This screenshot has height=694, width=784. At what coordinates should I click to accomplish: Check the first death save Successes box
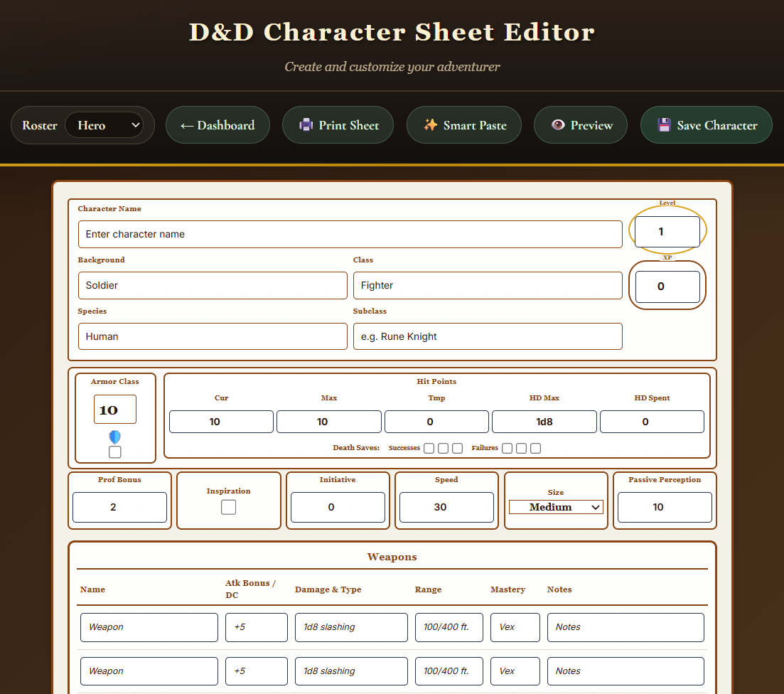[429, 448]
